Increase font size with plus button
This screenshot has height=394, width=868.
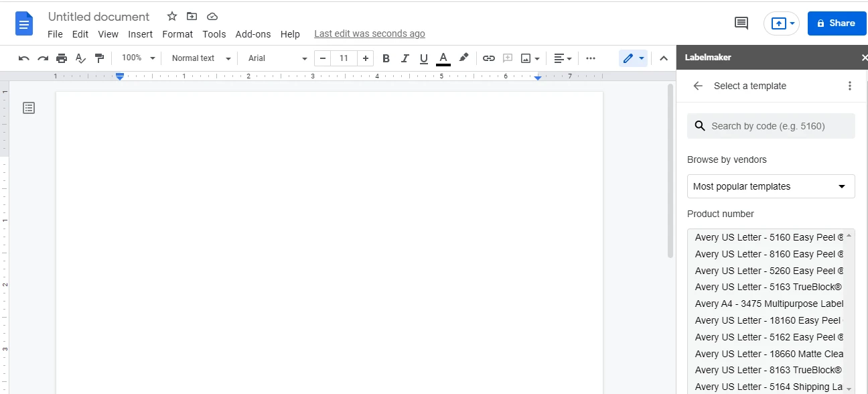pos(365,58)
